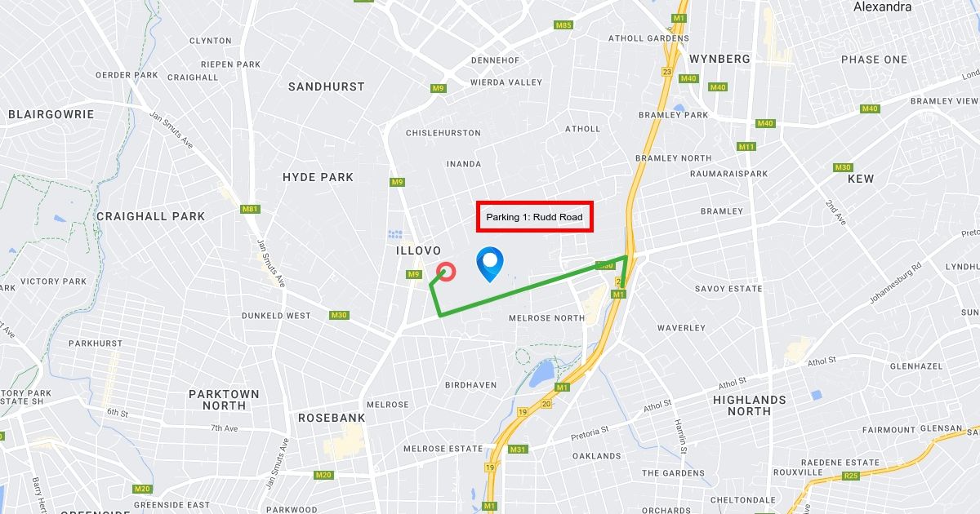Click the M81 road shield
Viewport: 980px width, 514px height.
click(x=251, y=210)
